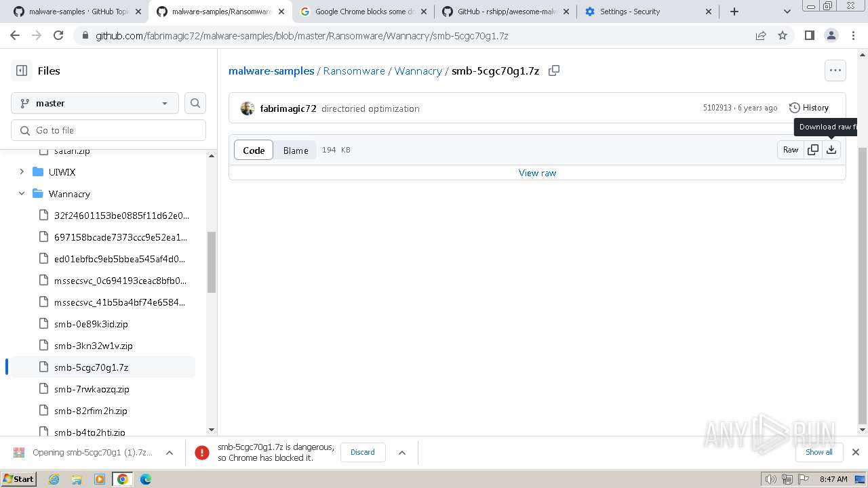Select smb-5cgc70g1.7z in tree
This screenshot has height=488, width=868.
point(103,367)
